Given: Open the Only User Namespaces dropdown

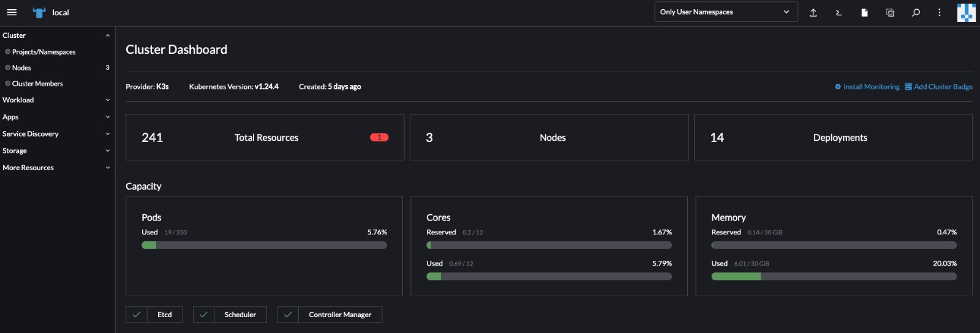Looking at the screenshot, I should tap(726, 12).
